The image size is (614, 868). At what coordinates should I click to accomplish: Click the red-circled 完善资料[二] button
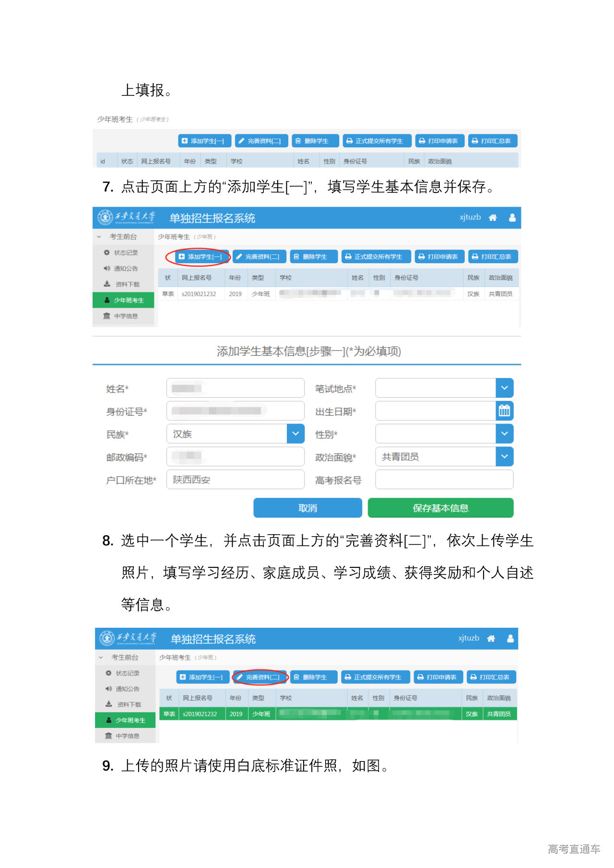[260, 677]
